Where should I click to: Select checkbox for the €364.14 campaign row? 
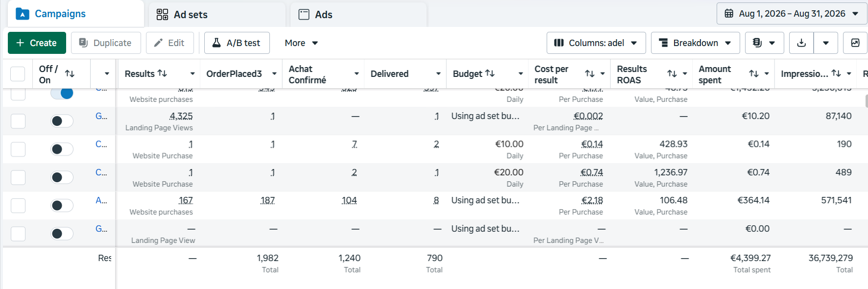18,205
